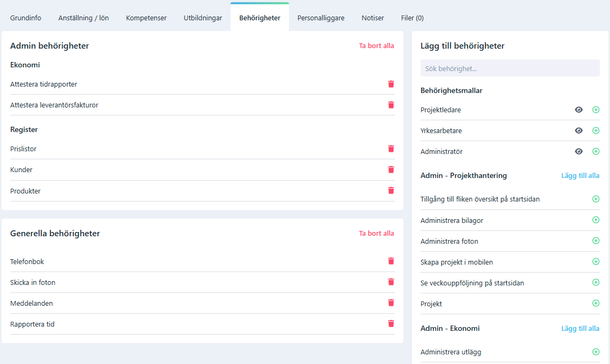The height and width of the screenshot is (364, 610).
Task: Delete the Prislistor permission
Action: (391, 149)
